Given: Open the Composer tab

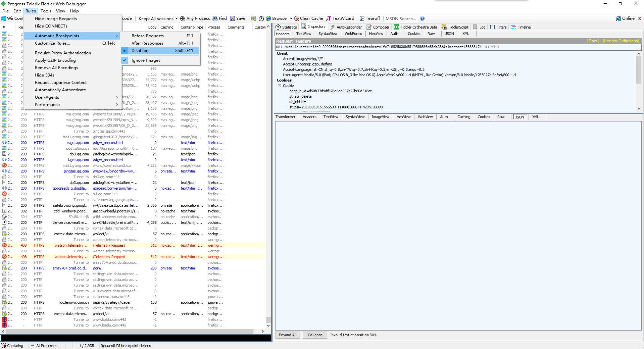Looking at the screenshot, I should [378, 27].
